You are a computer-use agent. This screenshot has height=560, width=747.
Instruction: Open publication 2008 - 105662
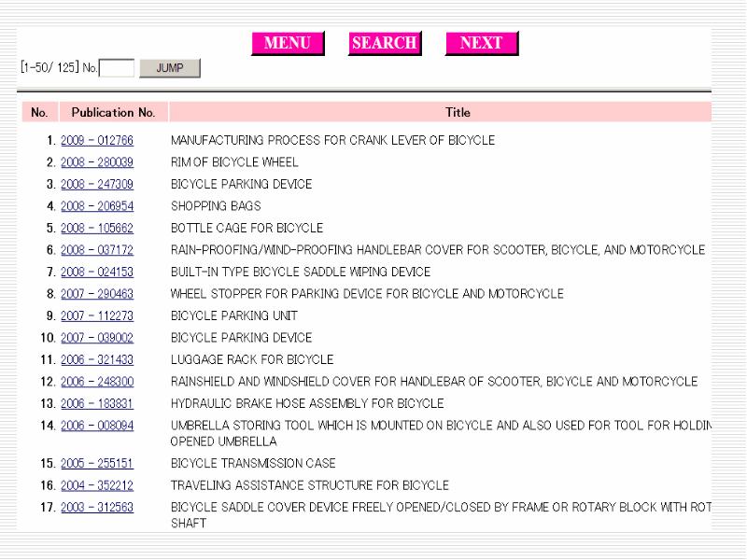tap(96, 229)
